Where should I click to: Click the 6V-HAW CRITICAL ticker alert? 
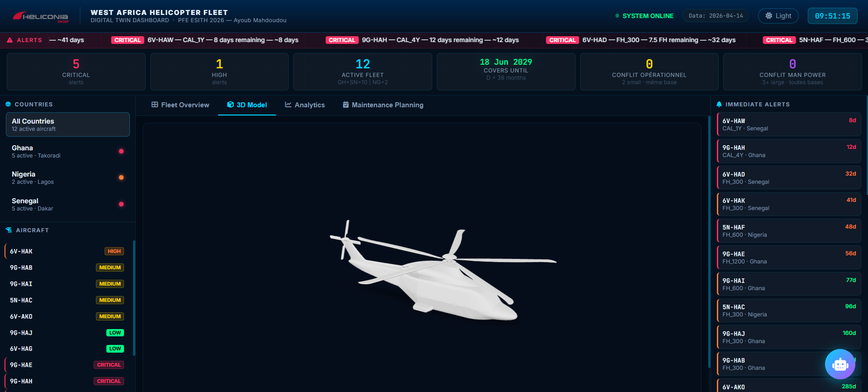pos(205,40)
